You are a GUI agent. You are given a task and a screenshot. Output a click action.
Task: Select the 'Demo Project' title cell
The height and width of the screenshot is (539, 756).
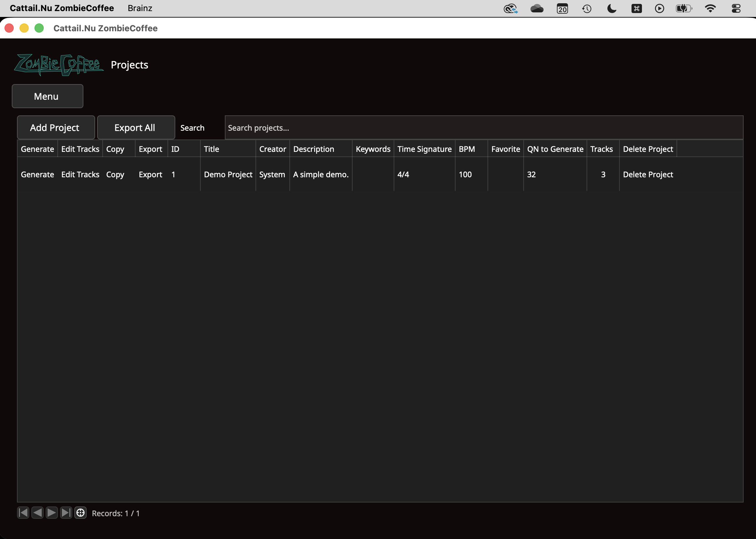[228, 175]
